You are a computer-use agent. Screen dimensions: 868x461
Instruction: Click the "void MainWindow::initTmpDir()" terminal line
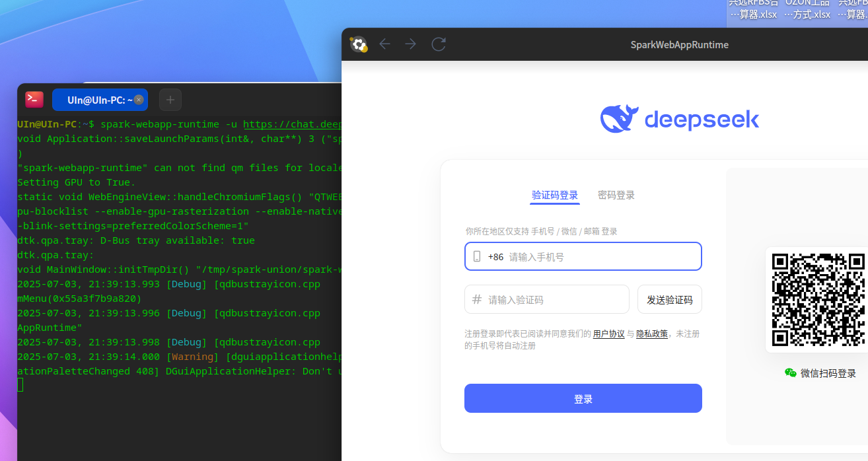[179, 269]
